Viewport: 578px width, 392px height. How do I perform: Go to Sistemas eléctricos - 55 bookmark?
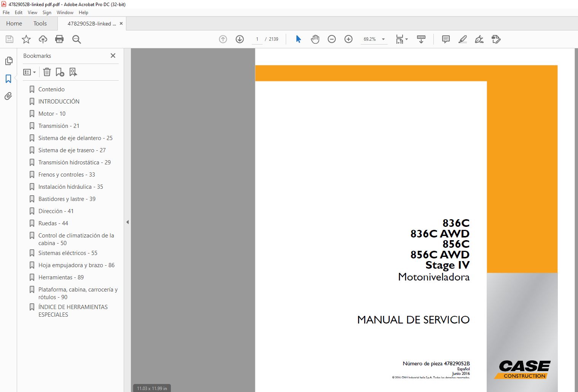point(68,253)
